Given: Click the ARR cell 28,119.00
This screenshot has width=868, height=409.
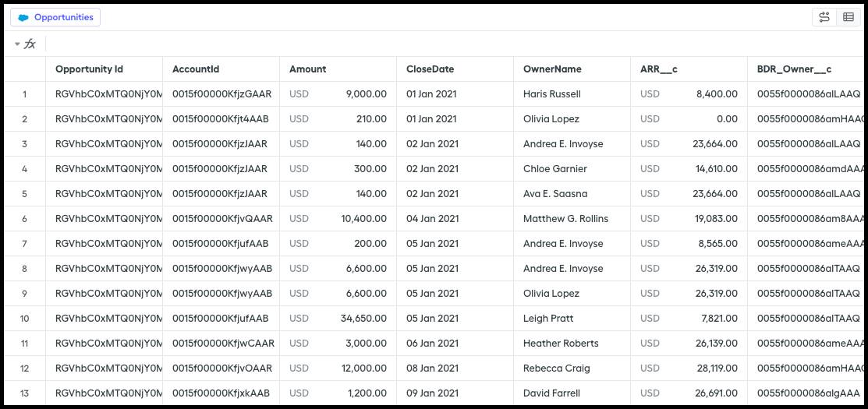Looking at the screenshot, I should 689,368.
